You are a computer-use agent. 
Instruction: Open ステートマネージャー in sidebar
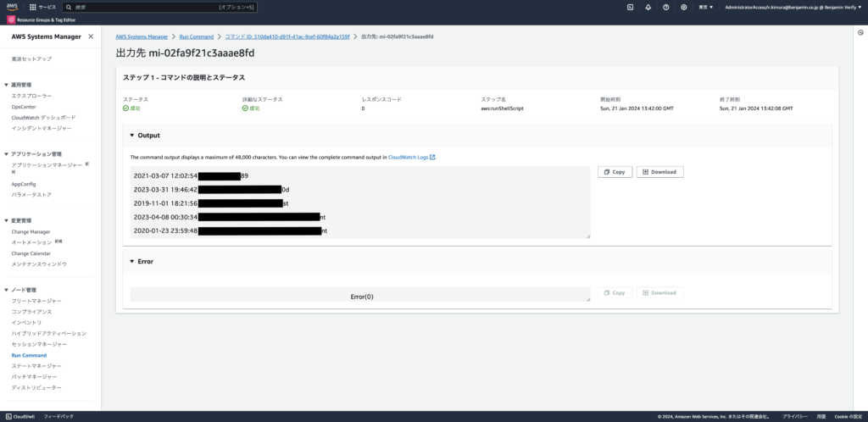[x=36, y=366]
